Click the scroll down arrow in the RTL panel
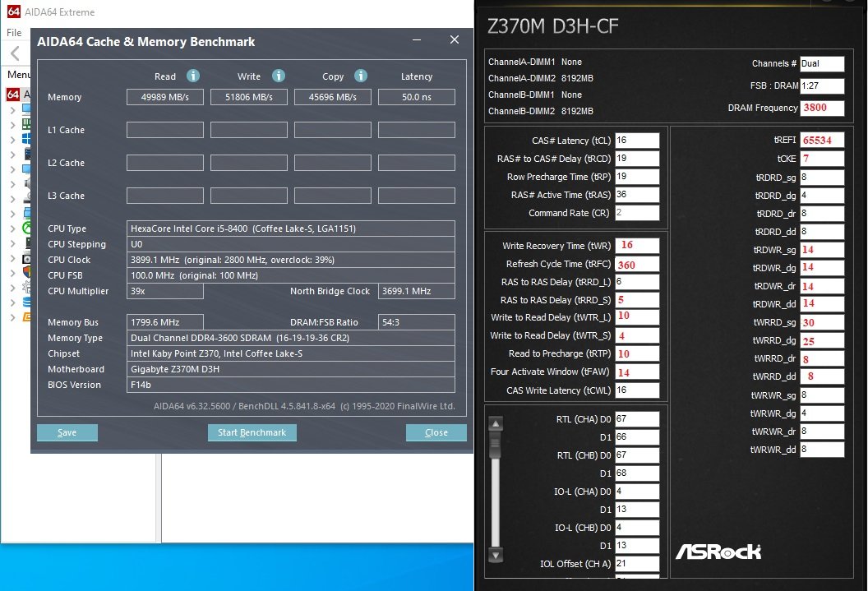Viewport: 868px width, 591px height. point(496,555)
